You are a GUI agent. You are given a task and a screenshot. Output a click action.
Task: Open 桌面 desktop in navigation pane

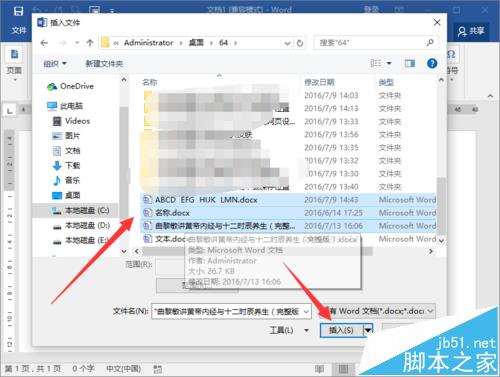coord(66,195)
